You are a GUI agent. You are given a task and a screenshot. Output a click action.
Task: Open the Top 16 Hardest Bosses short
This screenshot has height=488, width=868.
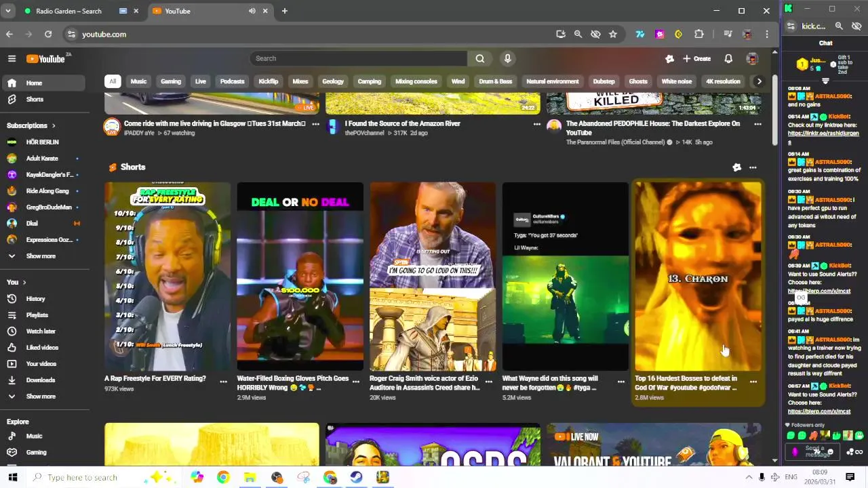point(698,276)
